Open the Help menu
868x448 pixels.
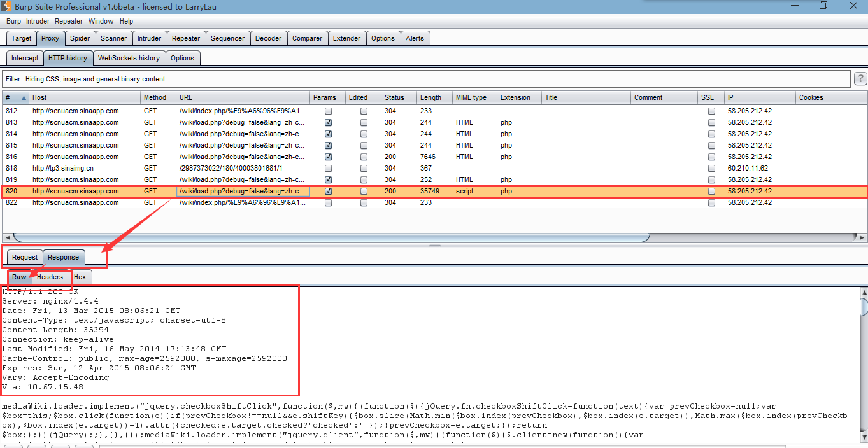(126, 21)
